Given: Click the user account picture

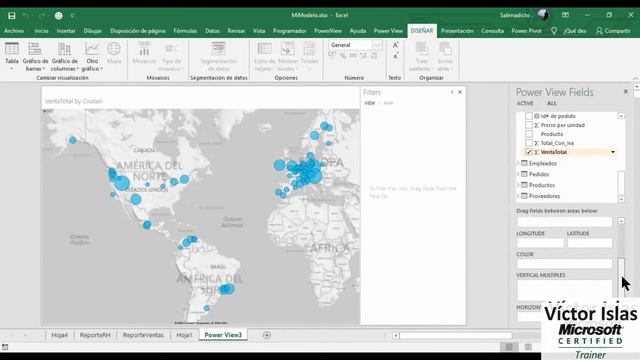Looking at the screenshot, I should 543,15.
